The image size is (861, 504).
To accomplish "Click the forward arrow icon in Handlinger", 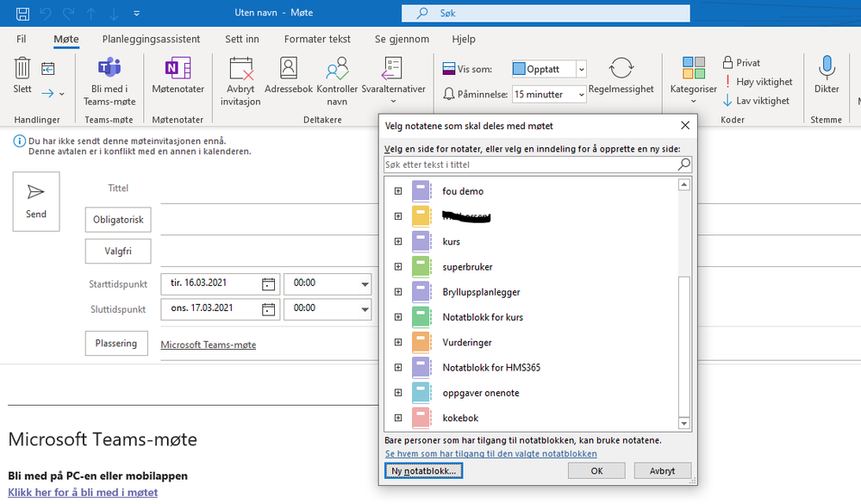I will (x=47, y=93).
